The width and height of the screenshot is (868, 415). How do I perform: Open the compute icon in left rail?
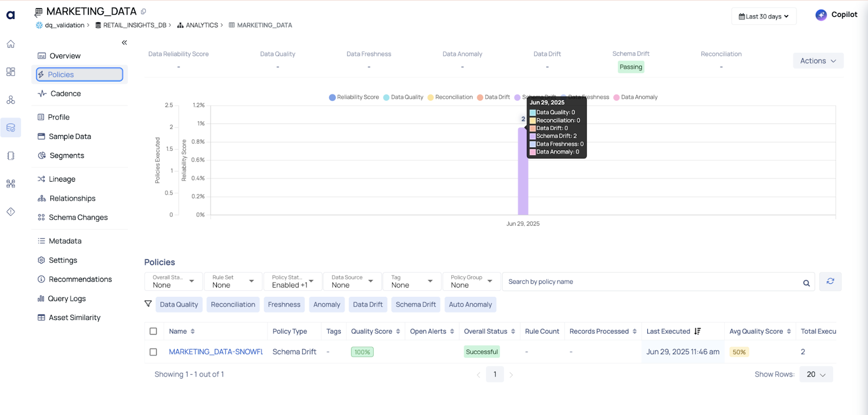[x=10, y=156]
